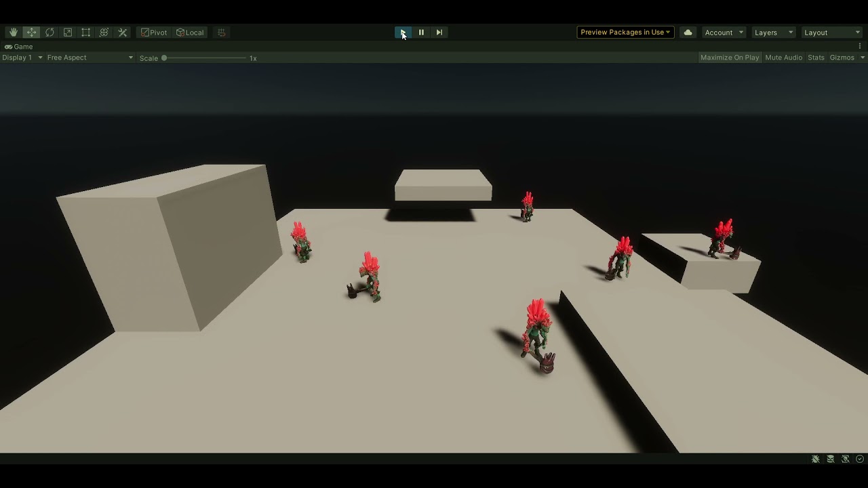The image size is (868, 488).
Task: Click the cache server status icon
Action: click(831, 459)
